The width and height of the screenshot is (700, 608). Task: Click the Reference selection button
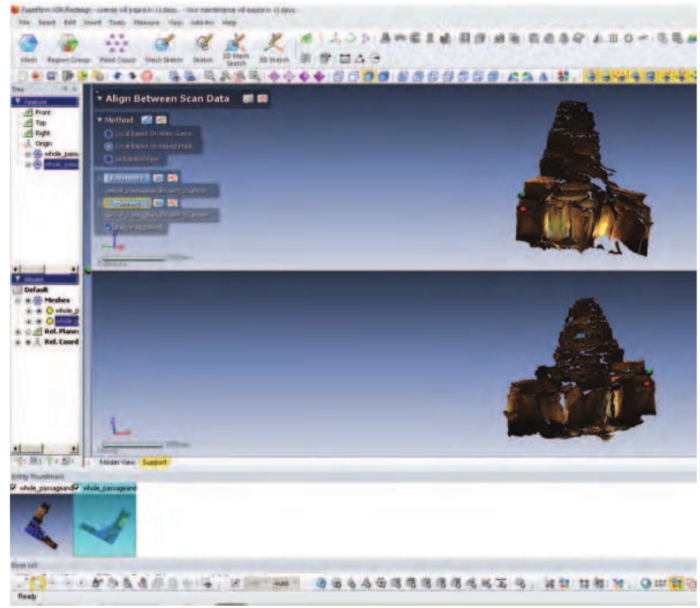point(127,178)
